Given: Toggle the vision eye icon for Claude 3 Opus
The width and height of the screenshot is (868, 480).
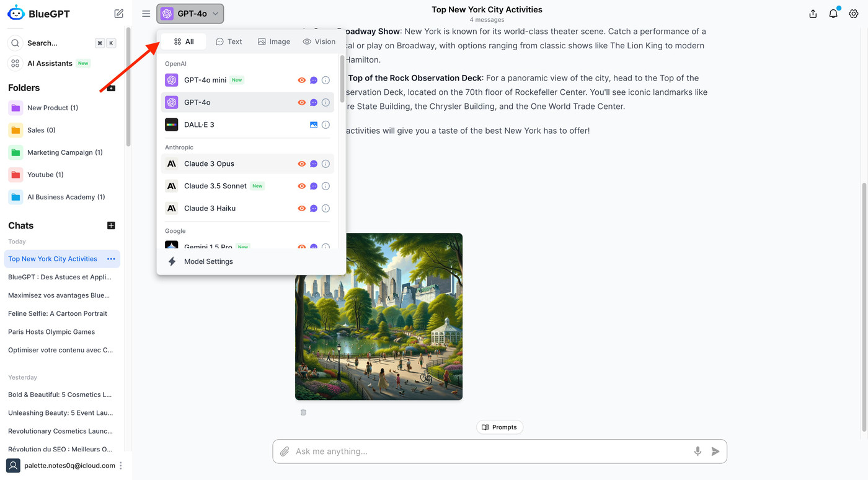Looking at the screenshot, I should point(302,164).
